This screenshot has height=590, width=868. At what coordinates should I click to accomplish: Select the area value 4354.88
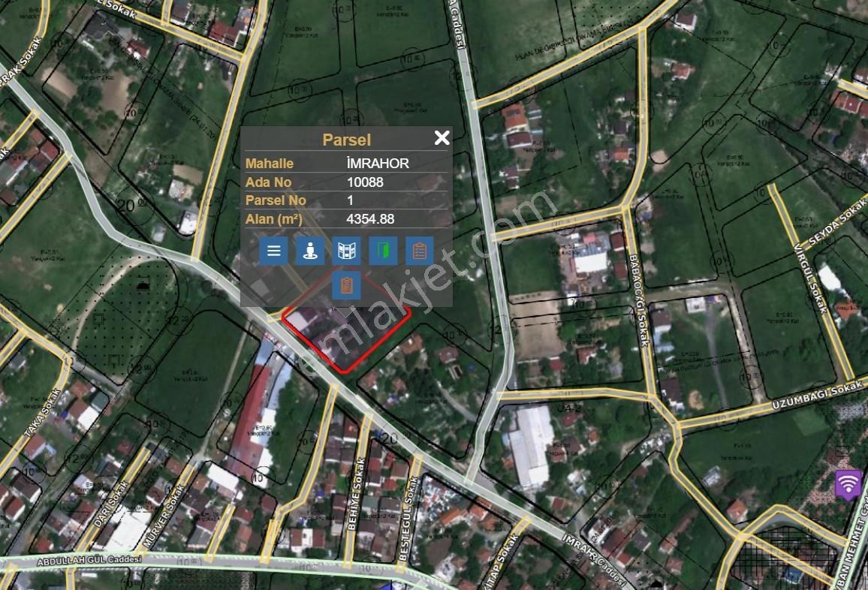coord(370,219)
